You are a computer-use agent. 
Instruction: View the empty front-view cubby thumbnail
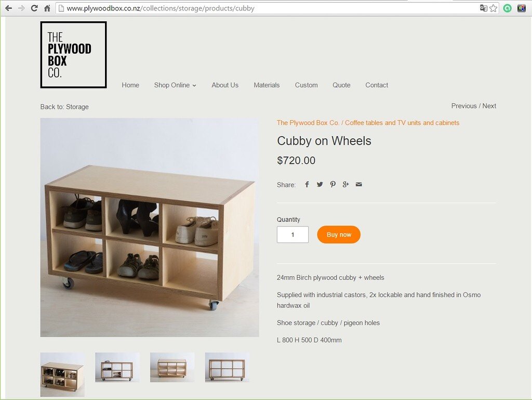tap(227, 367)
